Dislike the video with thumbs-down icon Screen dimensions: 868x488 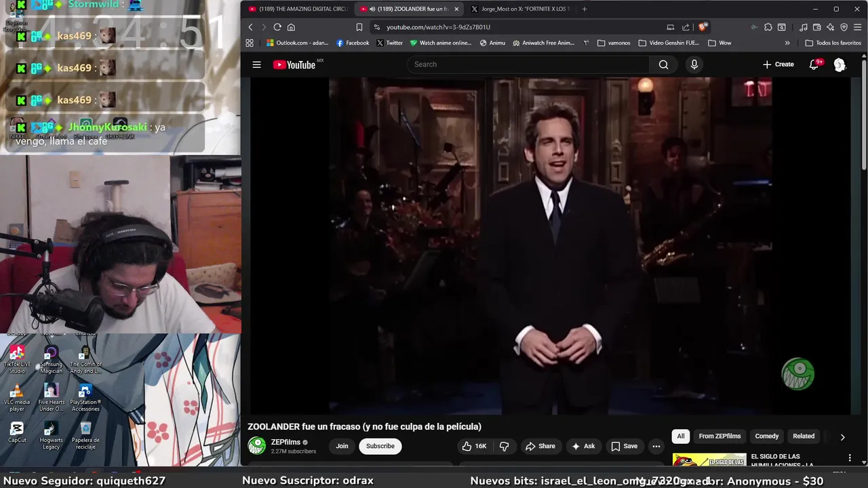pyautogui.click(x=504, y=446)
